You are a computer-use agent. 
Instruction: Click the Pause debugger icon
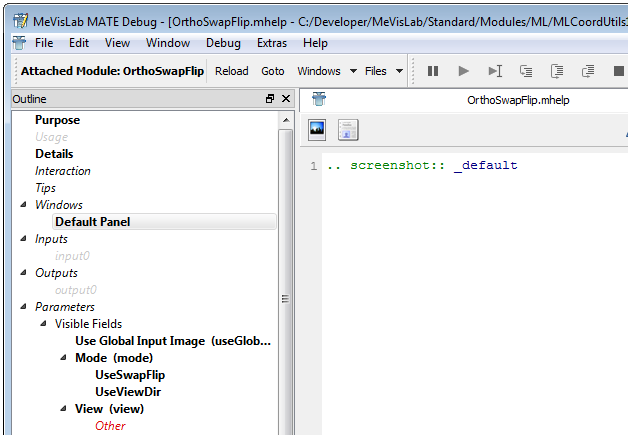tap(433, 71)
